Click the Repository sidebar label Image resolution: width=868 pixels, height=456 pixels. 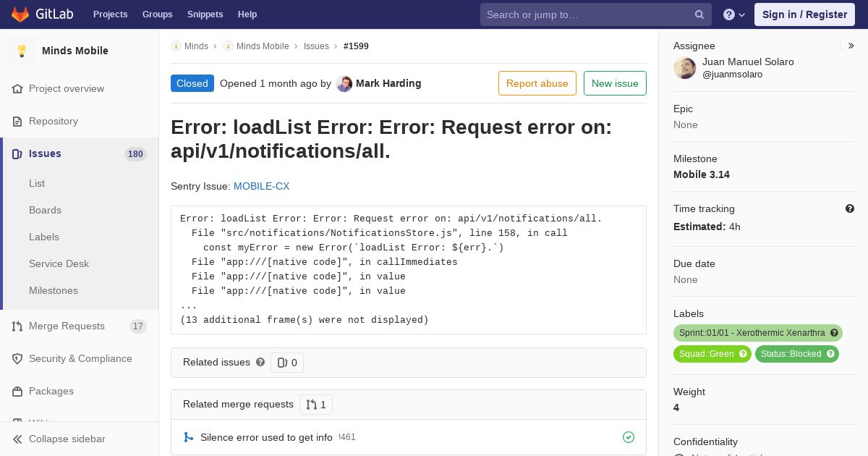click(x=54, y=121)
